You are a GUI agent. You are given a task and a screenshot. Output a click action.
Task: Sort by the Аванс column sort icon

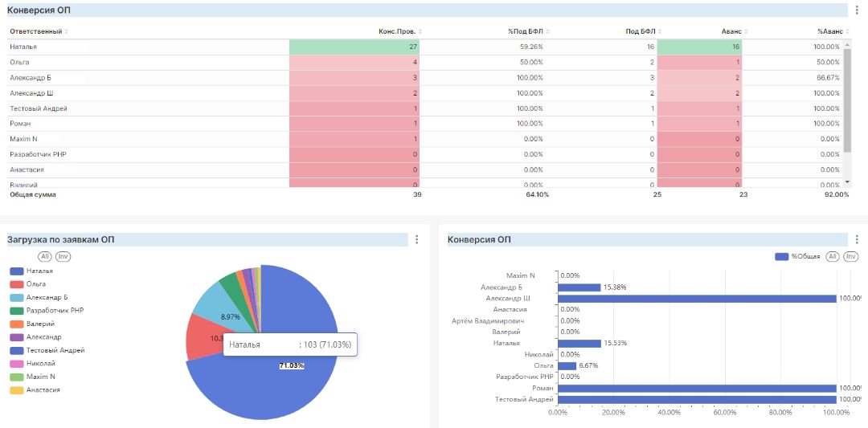pyautogui.click(x=746, y=31)
